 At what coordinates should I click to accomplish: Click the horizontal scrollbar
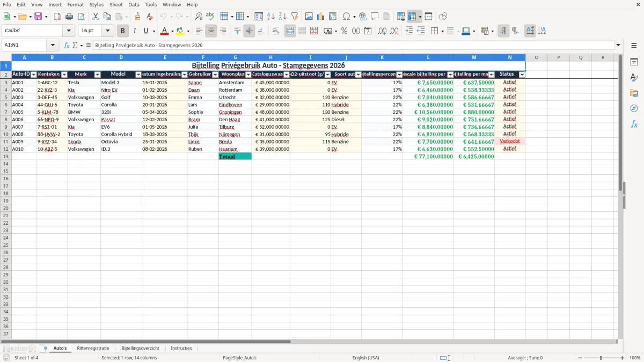pos(145,341)
